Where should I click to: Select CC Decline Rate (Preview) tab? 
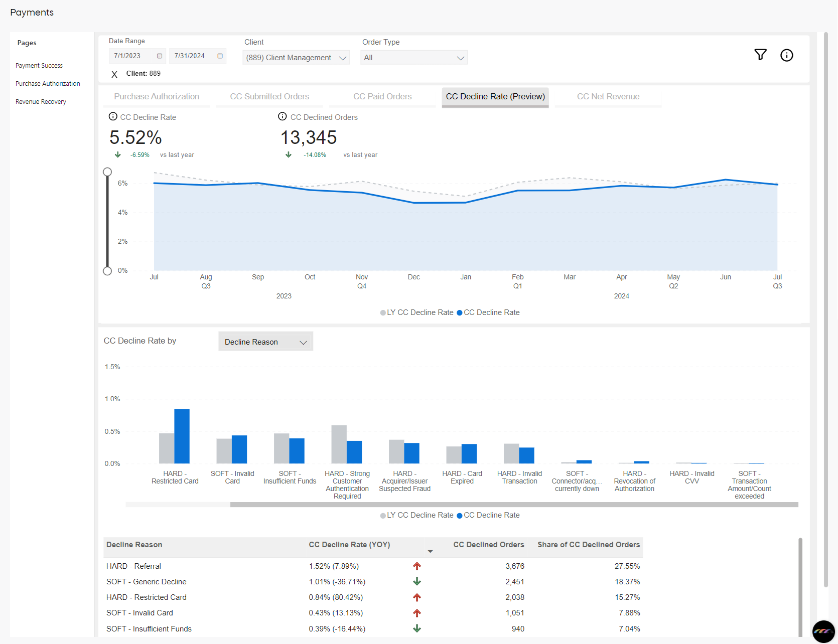(495, 97)
